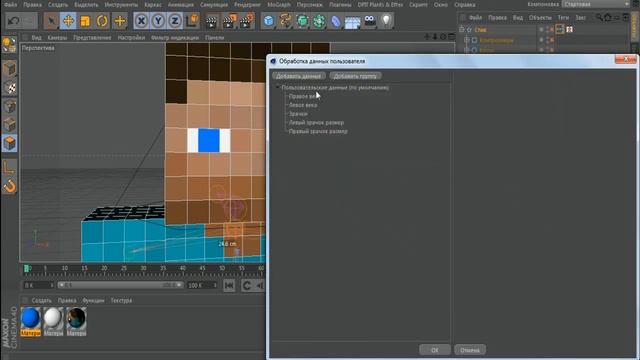Image resolution: width=640 pixels, height=360 pixels.
Task: Activate the Scale tool
Action: pos(85,21)
